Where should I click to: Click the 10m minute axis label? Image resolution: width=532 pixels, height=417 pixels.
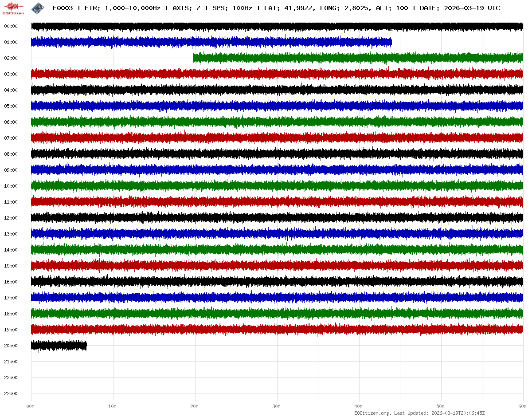point(113,406)
